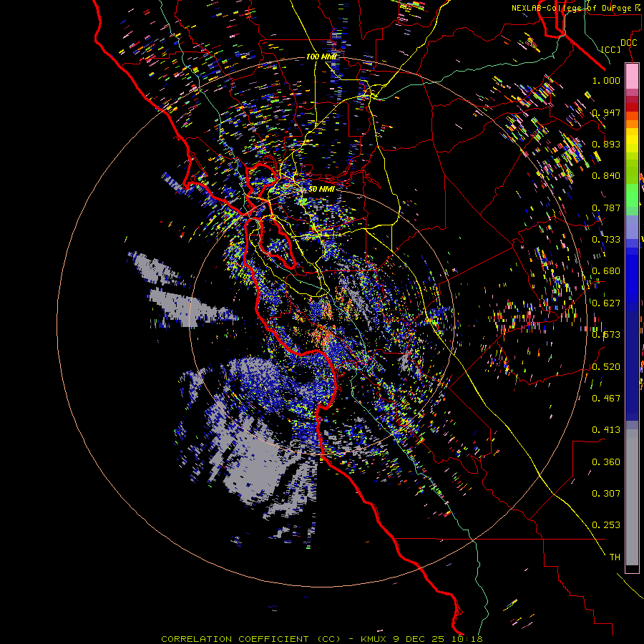This screenshot has width=644, height=644.
Task: Click the 'KMUX' radar site identifier
Action: coord(374,639)
